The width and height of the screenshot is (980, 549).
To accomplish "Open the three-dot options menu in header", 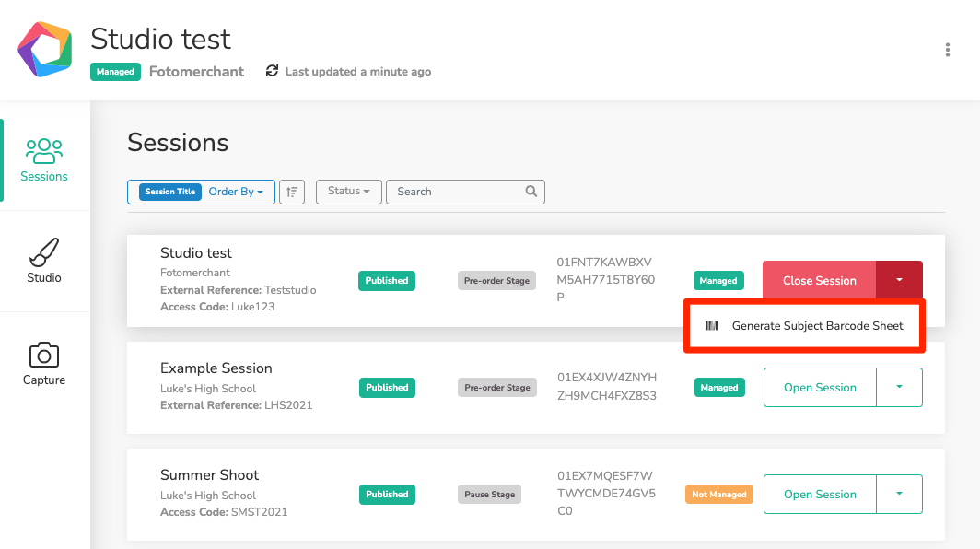I will (x=948, y=50).
